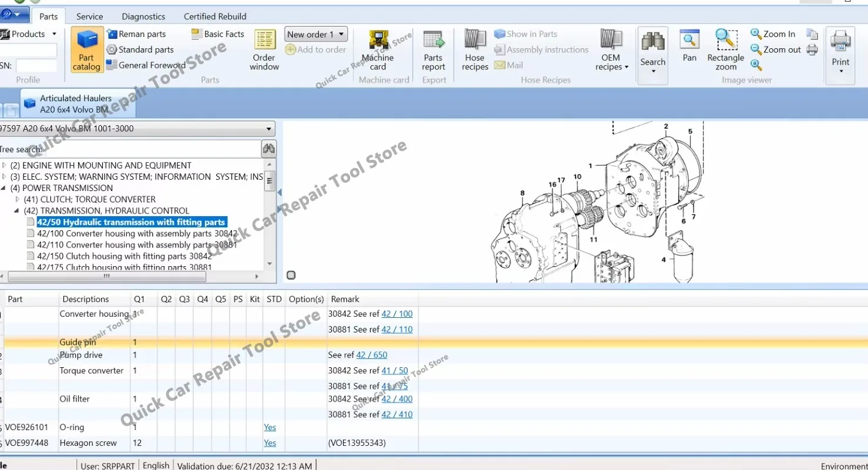The image size is (868, 470).
Task: Click the tree search binoculars icon
Action: point(269,149)
